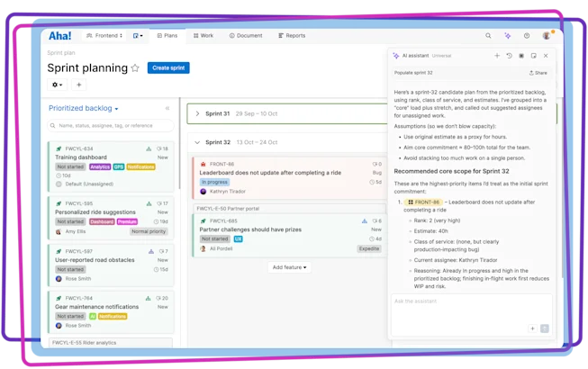The width and height of the screenshot is (588, 369).
Task: Click the plus button beside settings gear
Action: pyautogui.click(x=78, y=85)
